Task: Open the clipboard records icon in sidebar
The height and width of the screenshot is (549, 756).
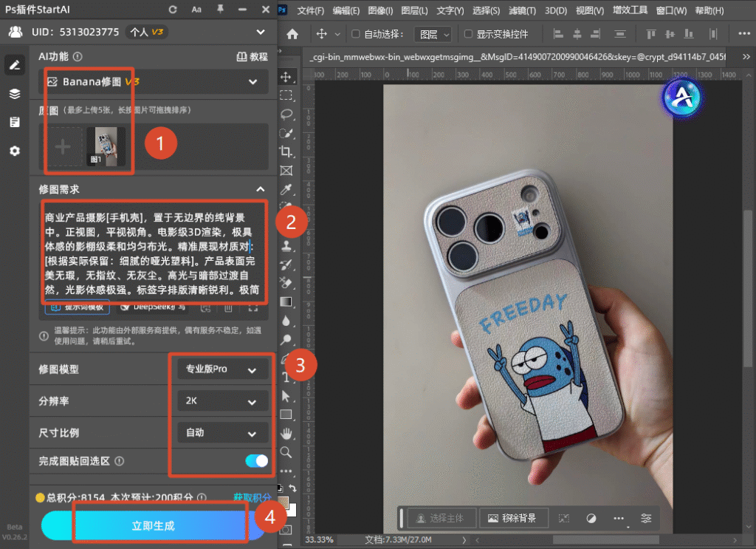Action: click(x=15, y=122)
